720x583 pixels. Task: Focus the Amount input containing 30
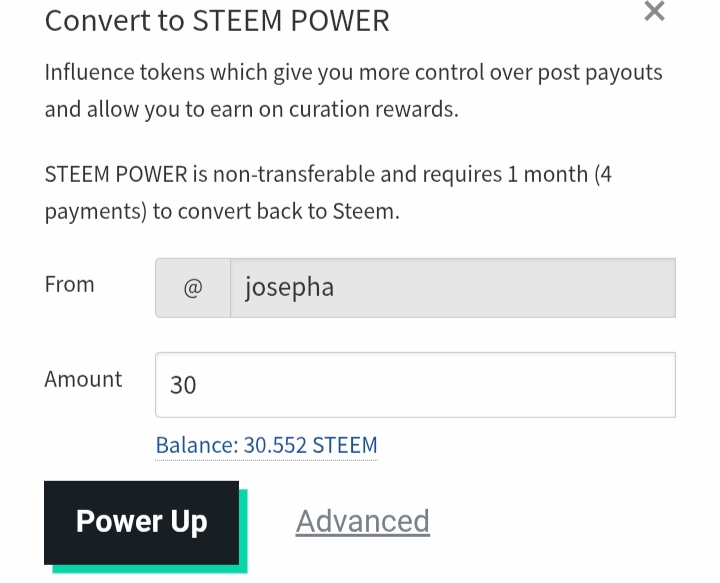pos(415,385)
